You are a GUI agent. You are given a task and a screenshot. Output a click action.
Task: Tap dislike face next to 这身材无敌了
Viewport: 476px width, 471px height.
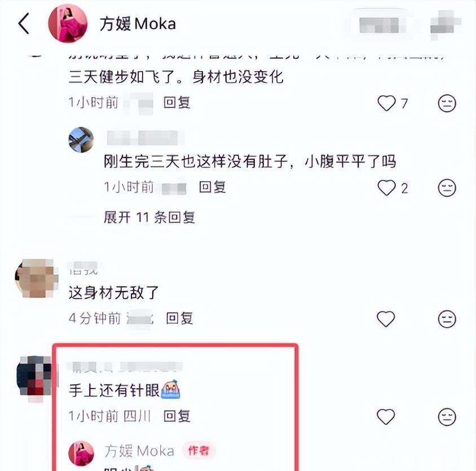click(x=447, y=319)
